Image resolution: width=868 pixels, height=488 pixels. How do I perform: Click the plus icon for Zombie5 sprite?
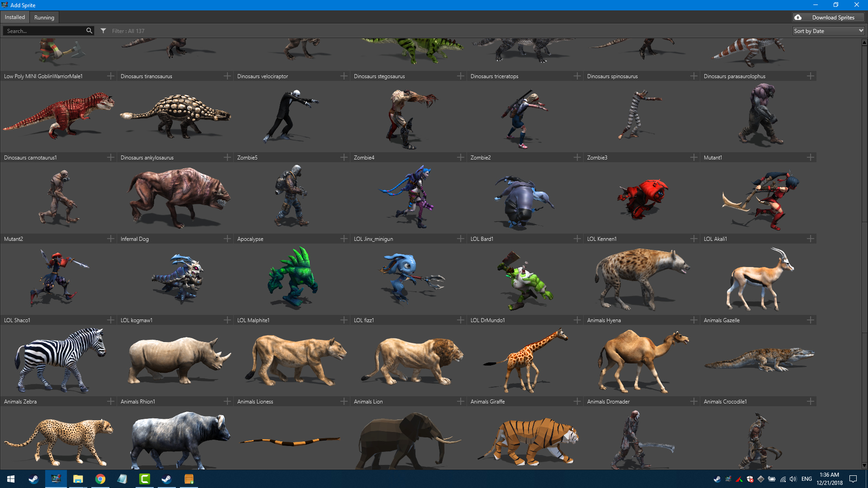coord(344,157)
